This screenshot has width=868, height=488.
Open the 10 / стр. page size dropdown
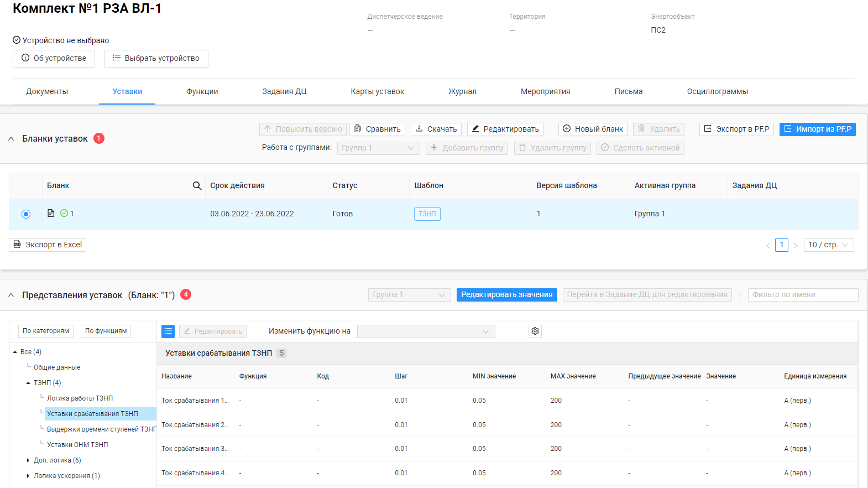click(828, 245)
